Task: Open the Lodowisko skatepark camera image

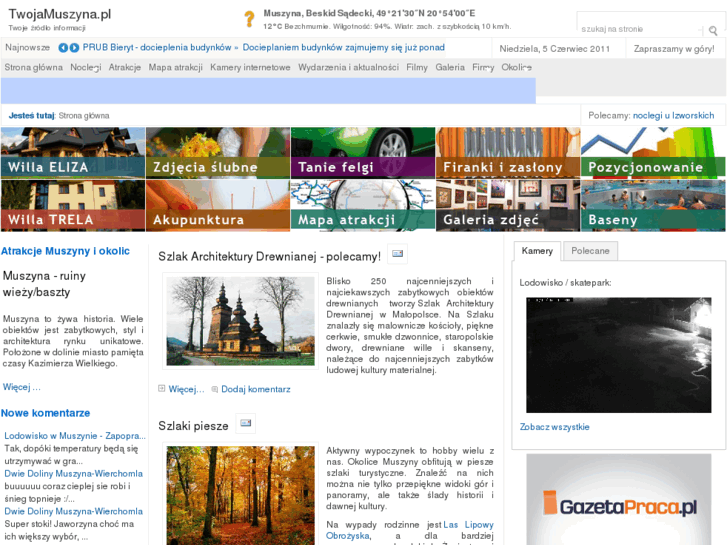Action: click(619, 355)
